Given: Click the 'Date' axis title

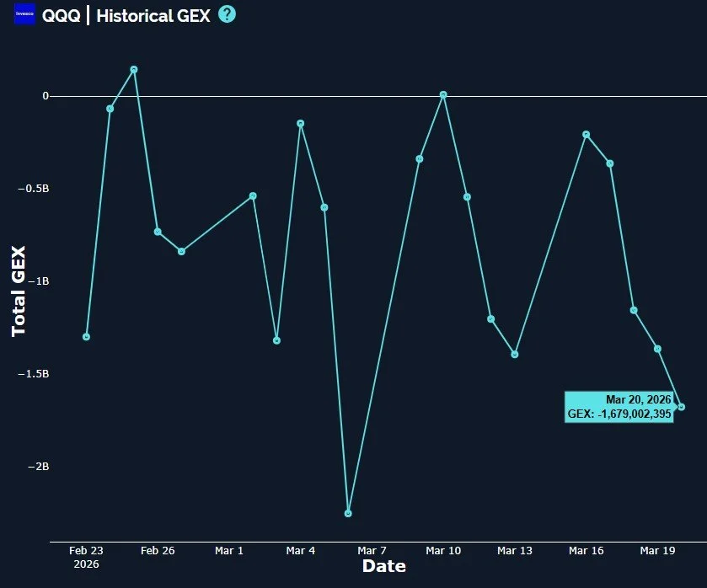Looking at the screenshot, I should [x=384, y=566].
